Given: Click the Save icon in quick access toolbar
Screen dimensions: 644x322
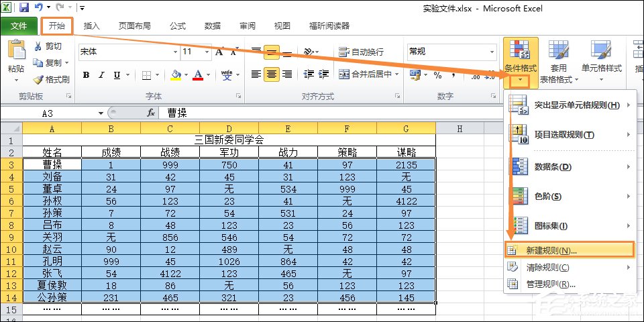Looking at the screenshot, I should [24, 8].
